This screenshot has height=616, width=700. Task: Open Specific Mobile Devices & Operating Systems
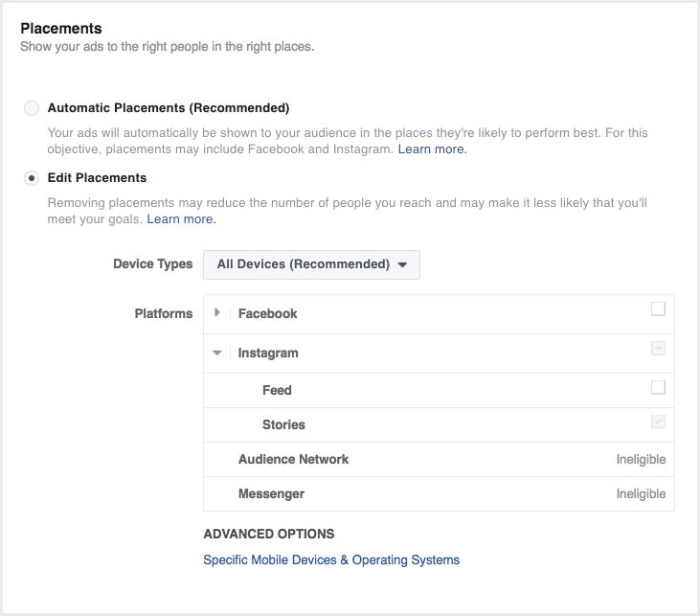coord(331,559)
